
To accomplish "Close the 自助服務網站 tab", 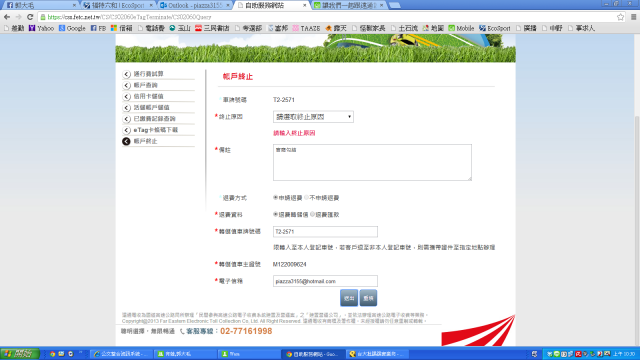I will (304, 5).
